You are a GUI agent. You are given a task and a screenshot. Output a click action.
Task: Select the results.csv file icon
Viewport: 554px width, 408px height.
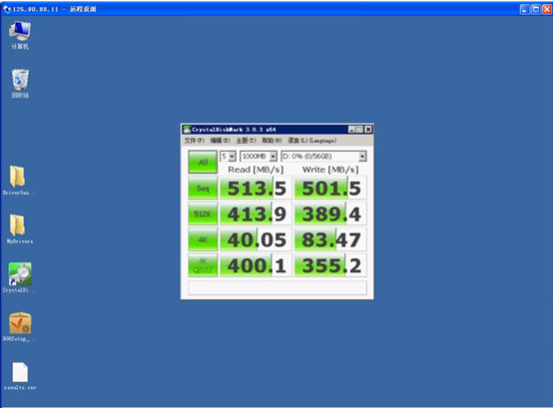click(x=20, y=376)
